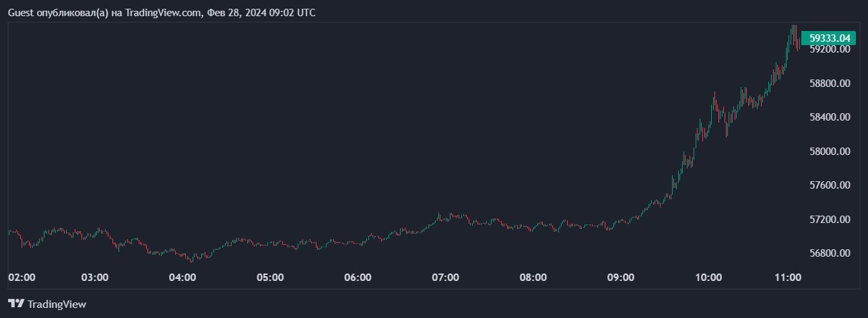Select the 56800.00 price scale label
868x318 pixels.
830,253
